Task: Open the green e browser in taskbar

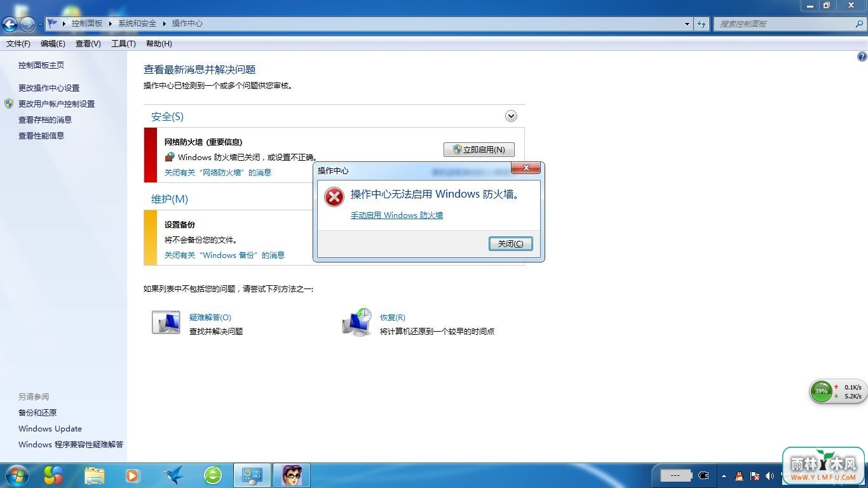Action: (x=213, y=475)
